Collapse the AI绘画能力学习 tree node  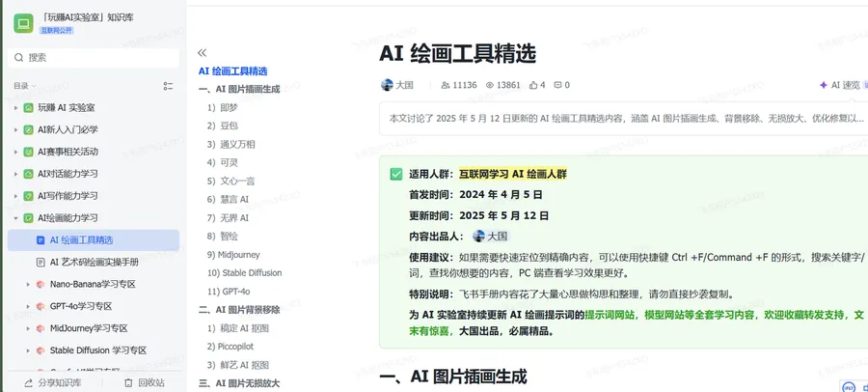16,218
